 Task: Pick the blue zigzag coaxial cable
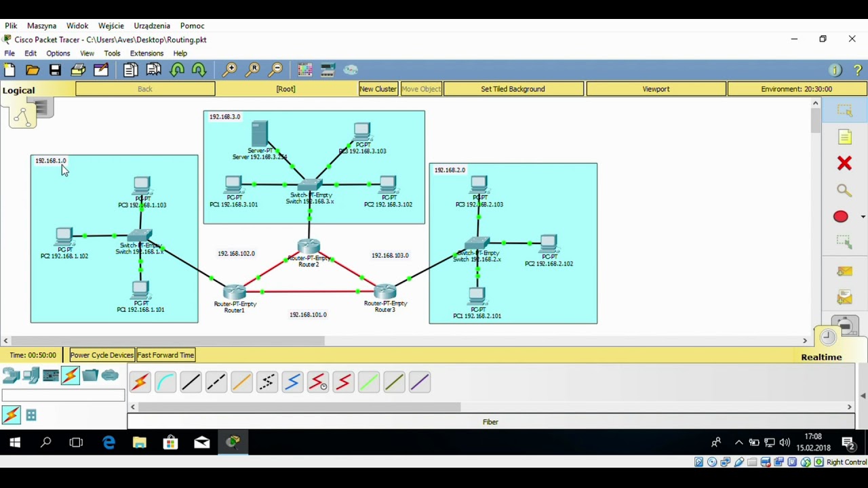(292, 382)
